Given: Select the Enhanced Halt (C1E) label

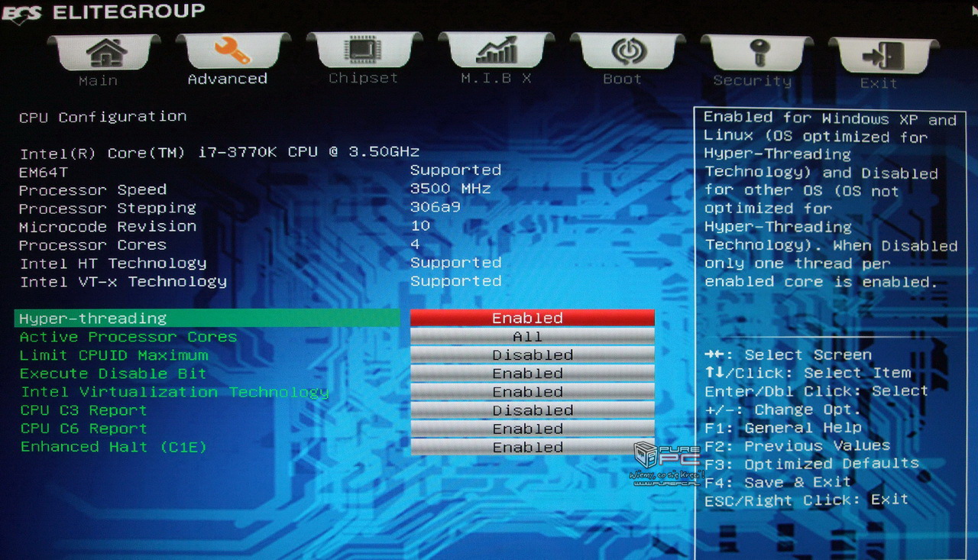Looking at the screenshot, I should (114, 447).
